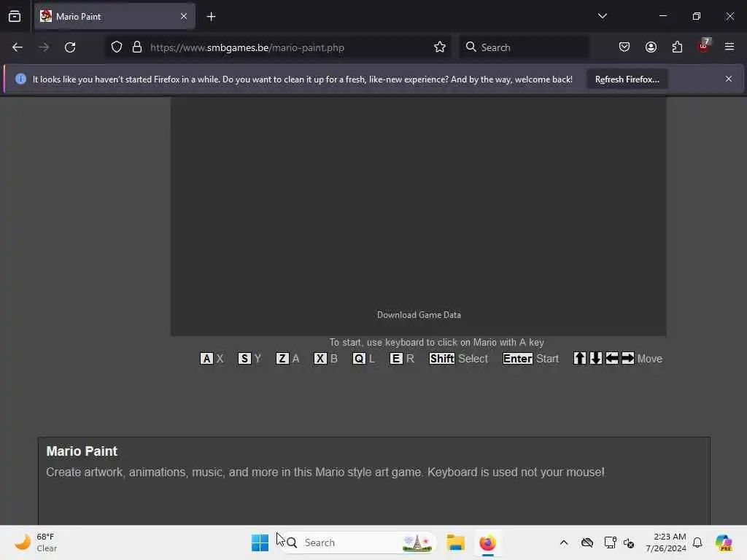Viewport: 747px width, 560px height.
Task: Open the uBlock Origin extension icon
Action: click(x=704, y=46)
